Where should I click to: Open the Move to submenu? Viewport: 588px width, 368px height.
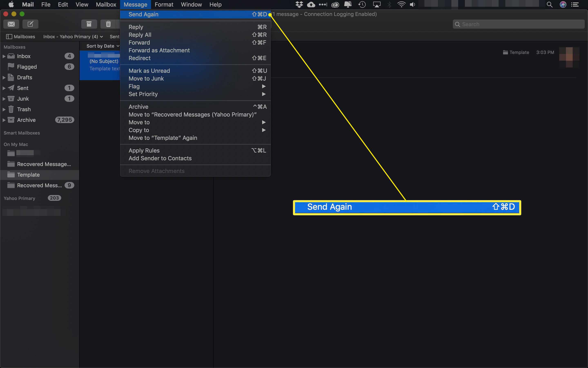tap(195, 122)
